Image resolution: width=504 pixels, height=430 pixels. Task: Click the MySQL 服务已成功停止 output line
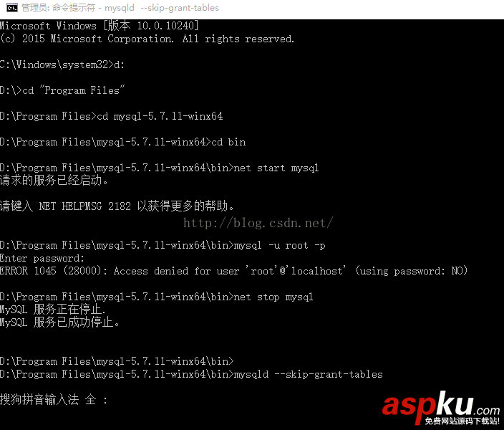coord(60,322)
